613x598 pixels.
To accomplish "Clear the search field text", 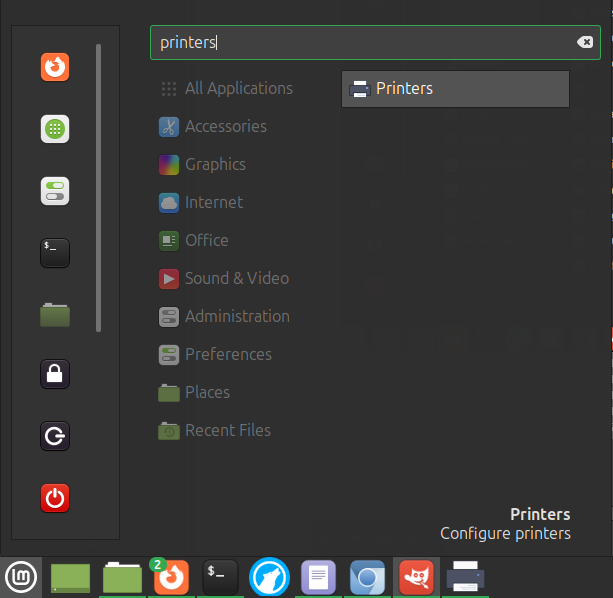I will pos(585,42).
